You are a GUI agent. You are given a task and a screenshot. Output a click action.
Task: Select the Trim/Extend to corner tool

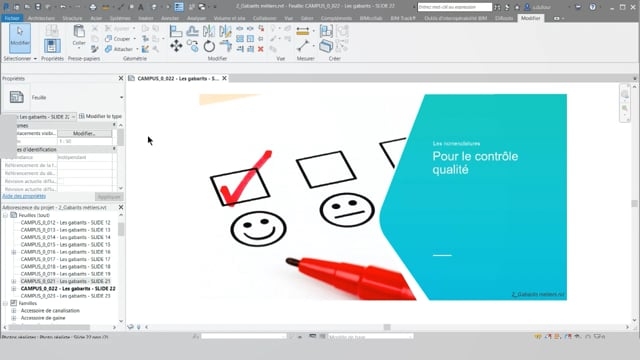pos(225,46)
